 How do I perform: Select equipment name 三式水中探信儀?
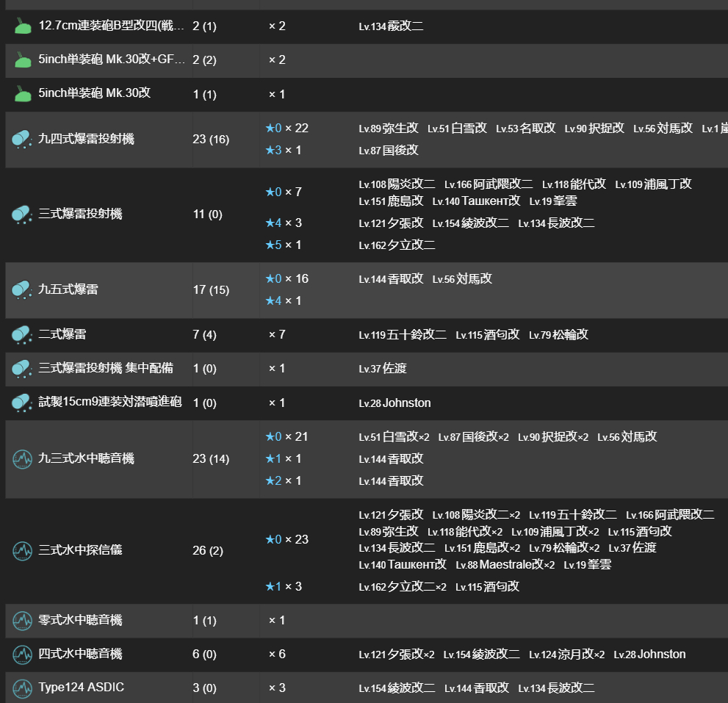pos(80,549)
